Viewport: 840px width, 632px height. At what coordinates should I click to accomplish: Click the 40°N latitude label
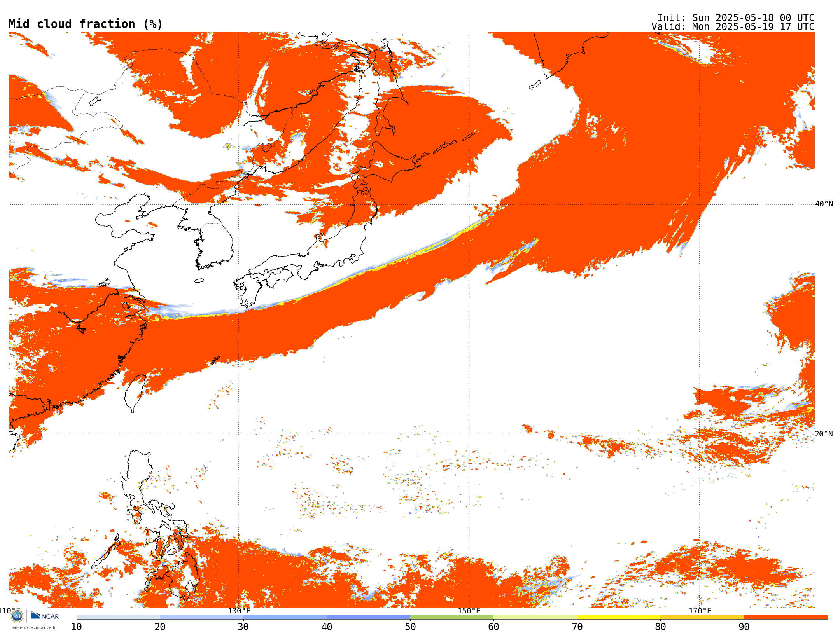824,204
